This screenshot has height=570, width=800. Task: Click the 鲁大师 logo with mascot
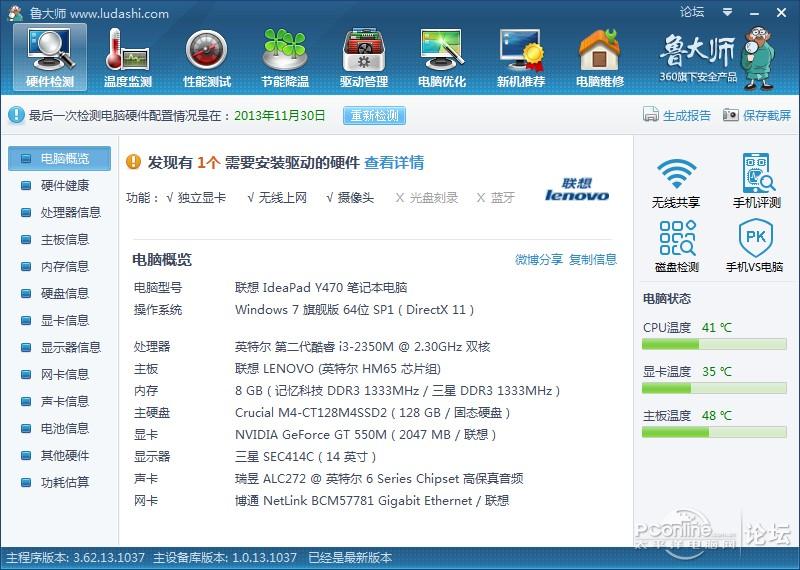716,59
